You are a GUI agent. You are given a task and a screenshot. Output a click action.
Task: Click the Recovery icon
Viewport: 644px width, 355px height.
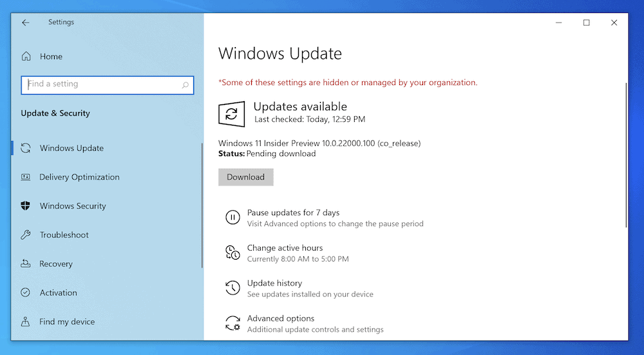(x=26, y=264)
